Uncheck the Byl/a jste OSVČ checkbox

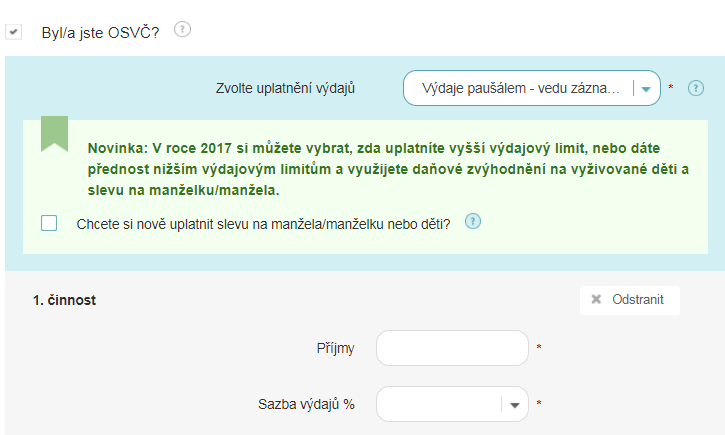[14, 31]
